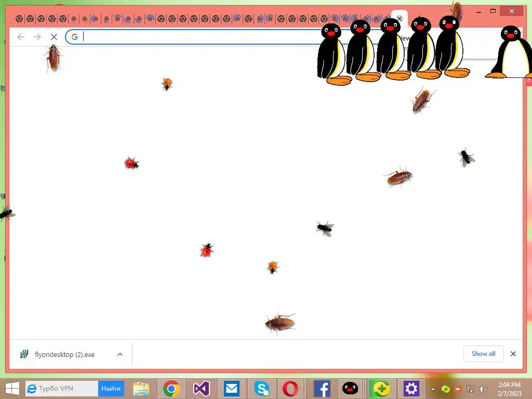Switch to Chrome on the taskbar
The image size is (532, 399).
171,389
